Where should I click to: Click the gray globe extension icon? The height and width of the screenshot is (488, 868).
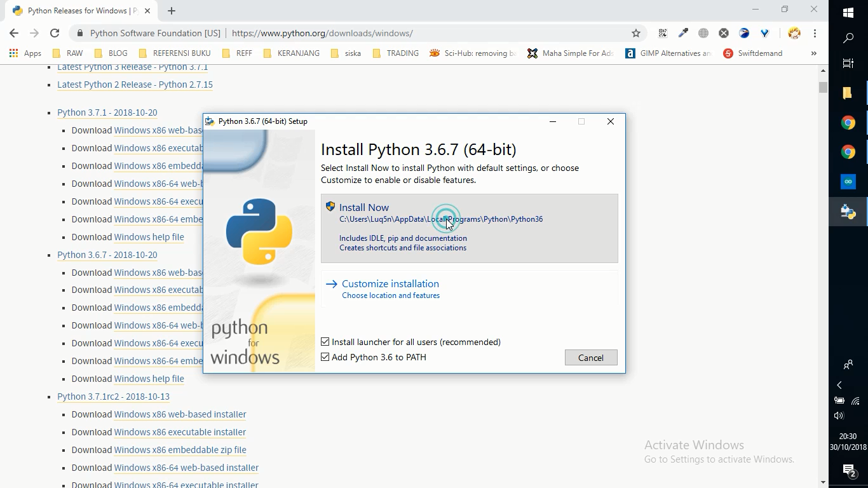[x=703, y=33]
